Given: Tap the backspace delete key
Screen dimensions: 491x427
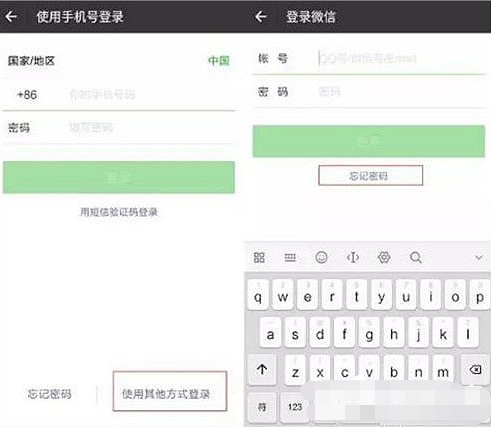Looking at the screenshot, I should pos(475,369).
